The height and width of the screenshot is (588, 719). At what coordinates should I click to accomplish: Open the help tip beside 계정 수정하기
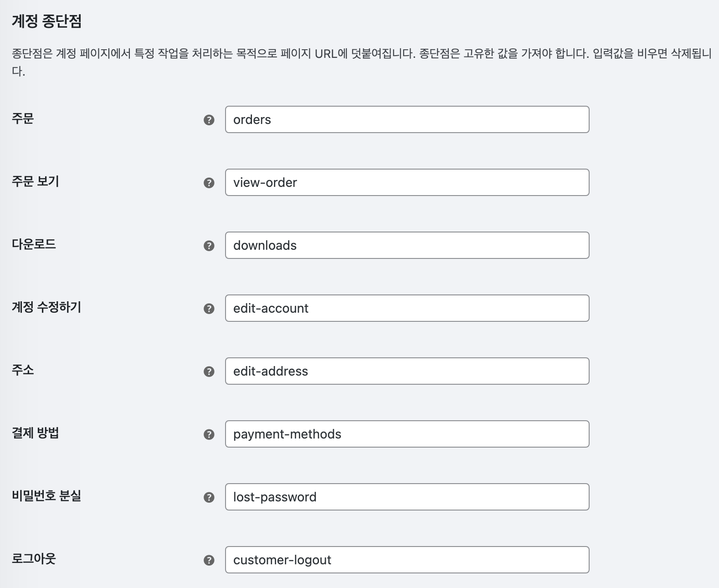[209, 309]
